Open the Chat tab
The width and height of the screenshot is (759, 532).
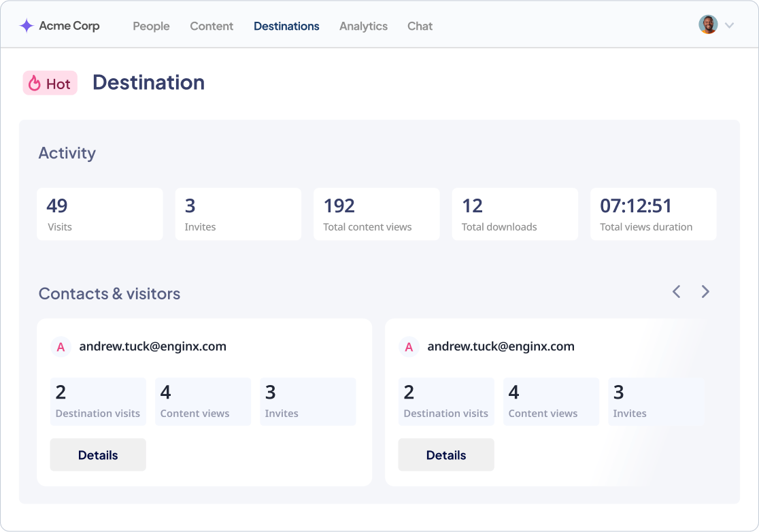420,26
